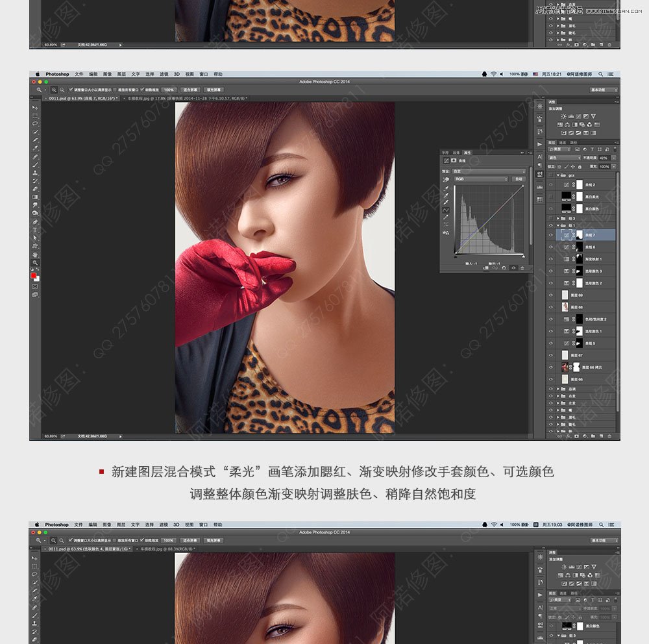The width and height of the screenshot is (649, 644).
Task: Click the reset icon at bottom of Properties panel
Action: (504, 267)
